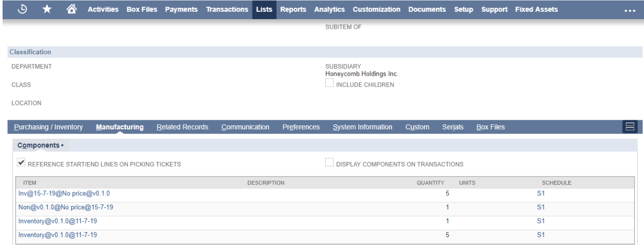Click the Quantity column header
The image size is (644, 245).
click(x=430, y=183)
